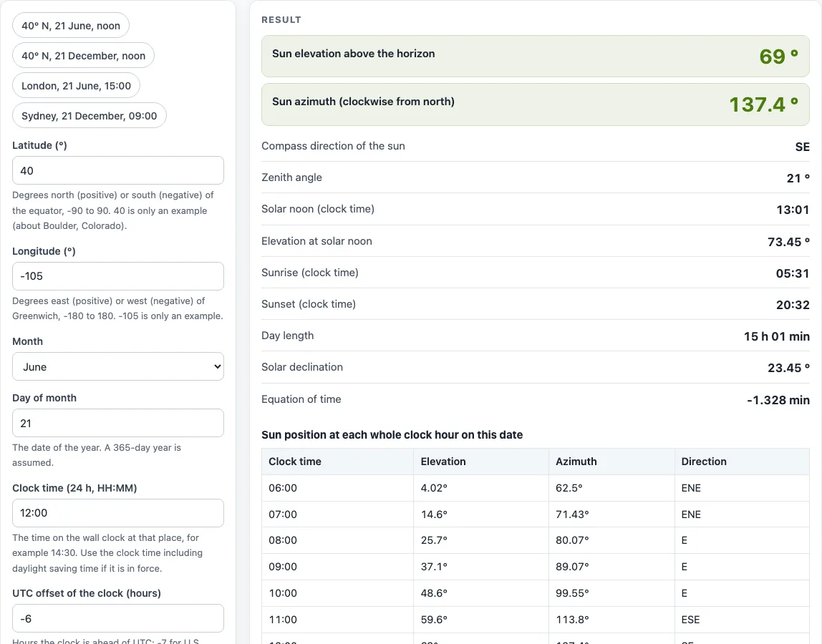Image resolution: width=822 pixels, height=644 pixels.
Task: Select the day length 15 h 01 min
Action: (x=776, y=336)
